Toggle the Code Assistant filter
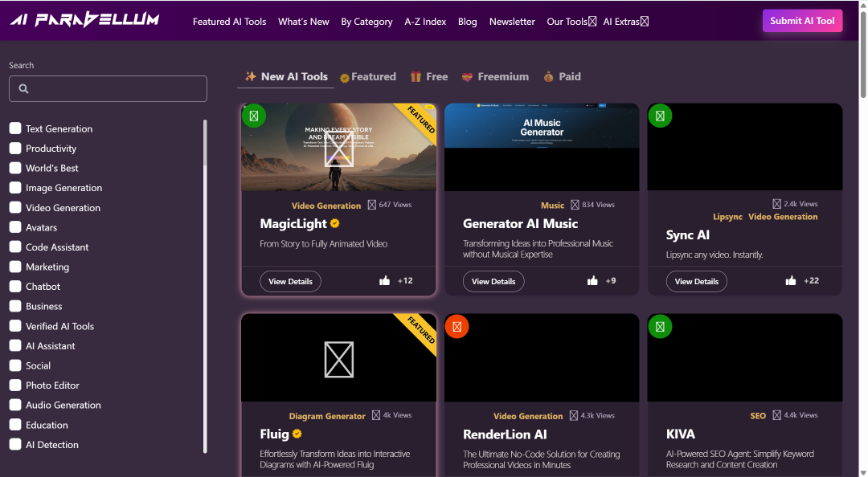Viewport: 868px width, 477px height. (x=15, y=247)
